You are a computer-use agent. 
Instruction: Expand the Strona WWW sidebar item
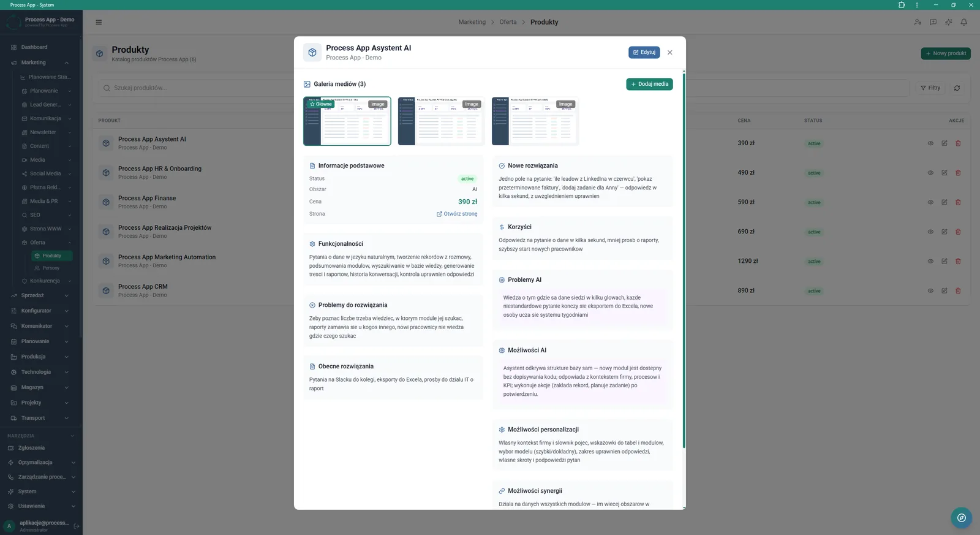tap(45, 229)
